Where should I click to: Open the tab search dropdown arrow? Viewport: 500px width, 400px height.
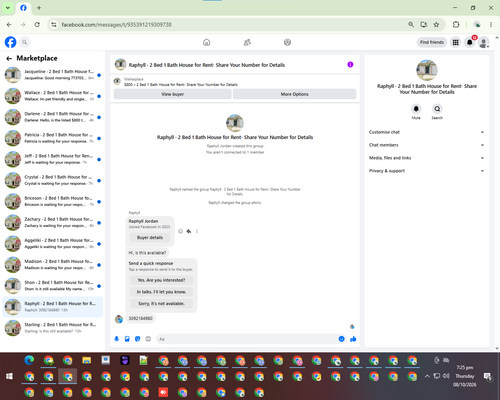(8, 8)
